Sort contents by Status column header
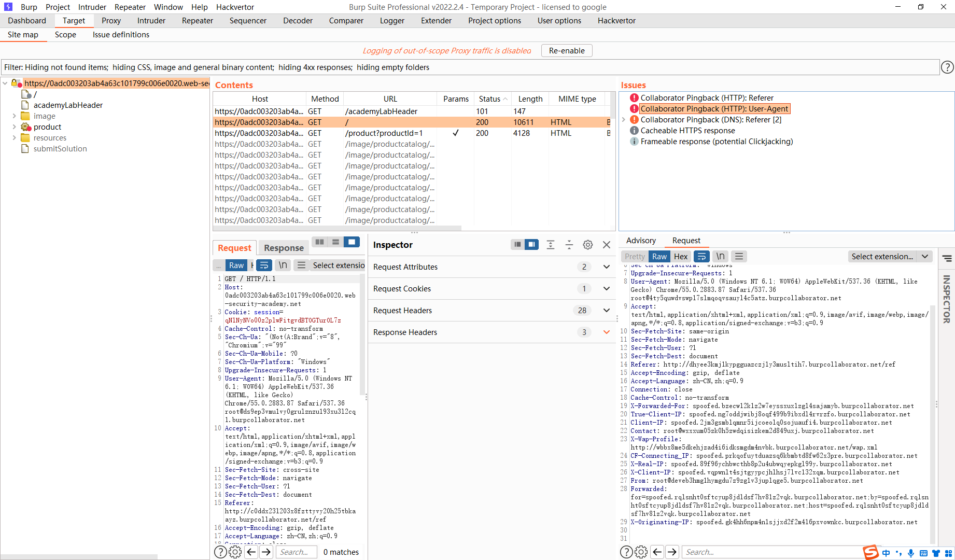The image size is (955, 560). click(493, 99)
